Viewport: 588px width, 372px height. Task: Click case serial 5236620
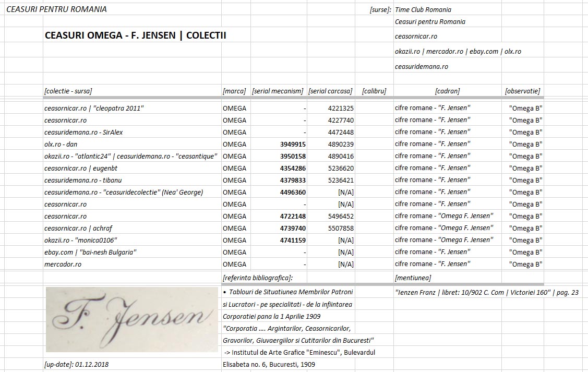341,169
